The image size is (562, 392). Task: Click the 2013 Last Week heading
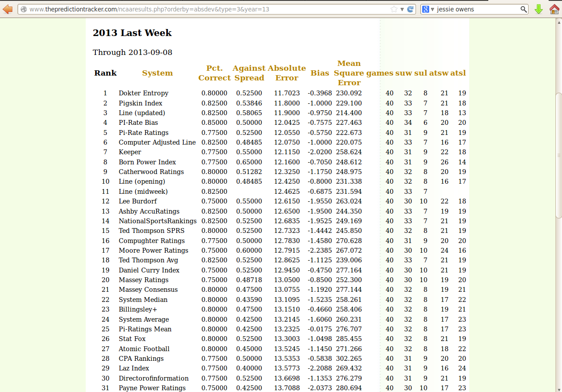[x=132, y=33]
